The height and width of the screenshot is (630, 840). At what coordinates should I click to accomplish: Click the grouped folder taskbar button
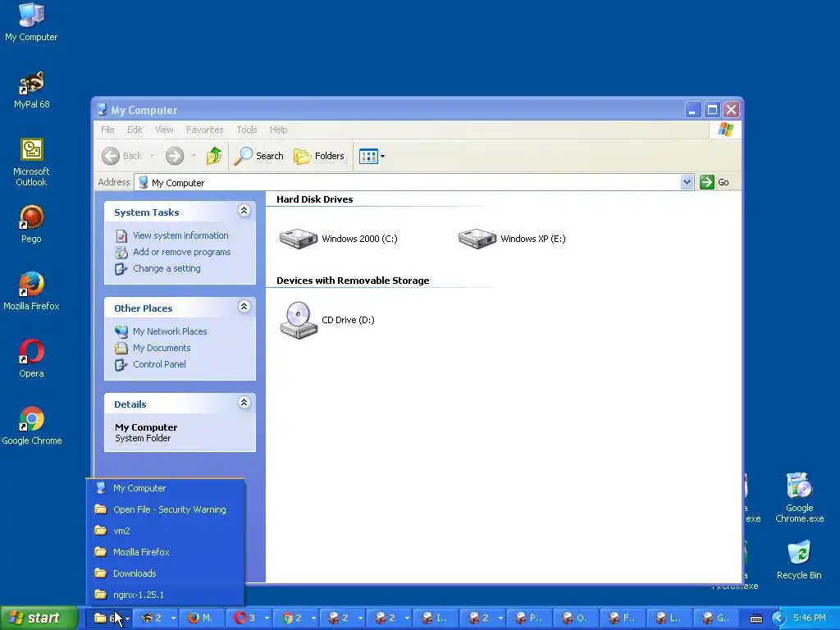tap(109, 619)
